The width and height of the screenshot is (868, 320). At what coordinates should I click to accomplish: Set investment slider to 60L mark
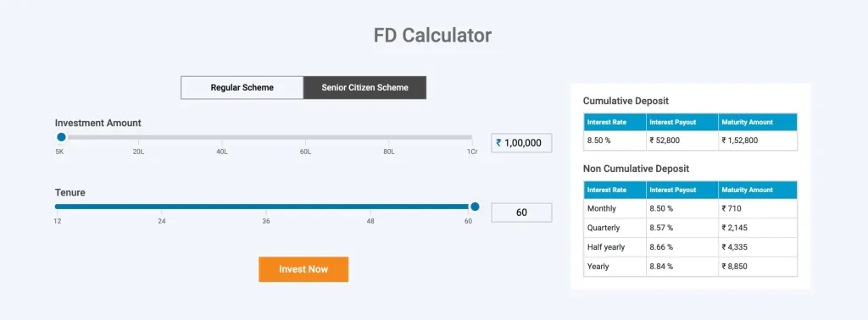(305, 137)
